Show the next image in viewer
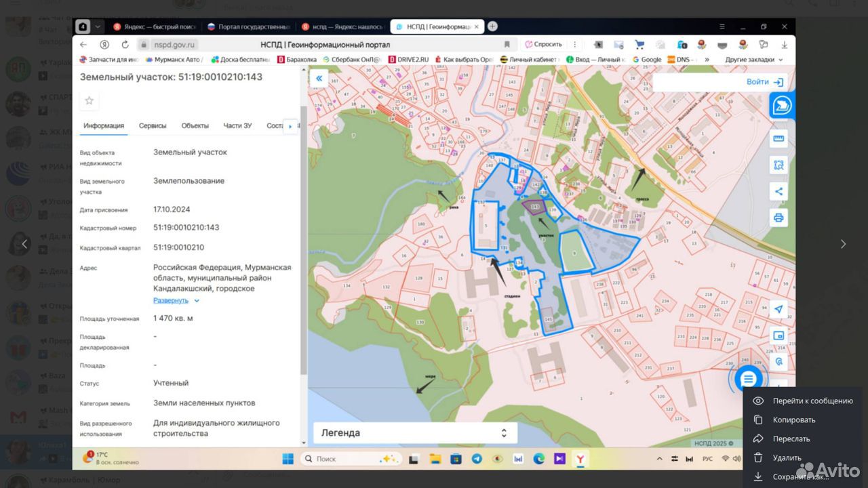 [844, 244]
